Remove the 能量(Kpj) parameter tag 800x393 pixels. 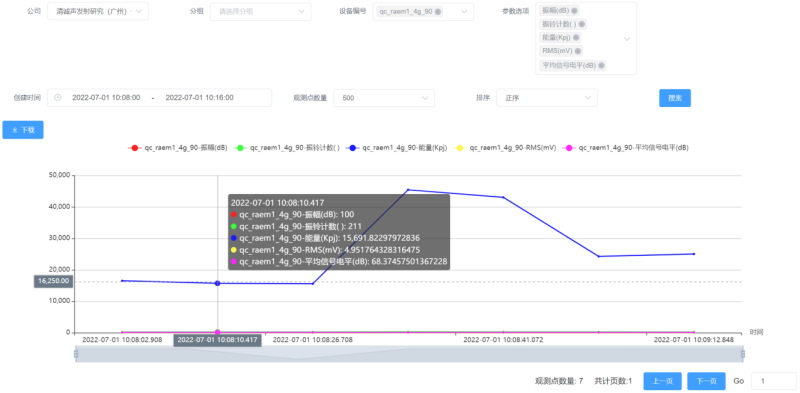click(576, 37)
